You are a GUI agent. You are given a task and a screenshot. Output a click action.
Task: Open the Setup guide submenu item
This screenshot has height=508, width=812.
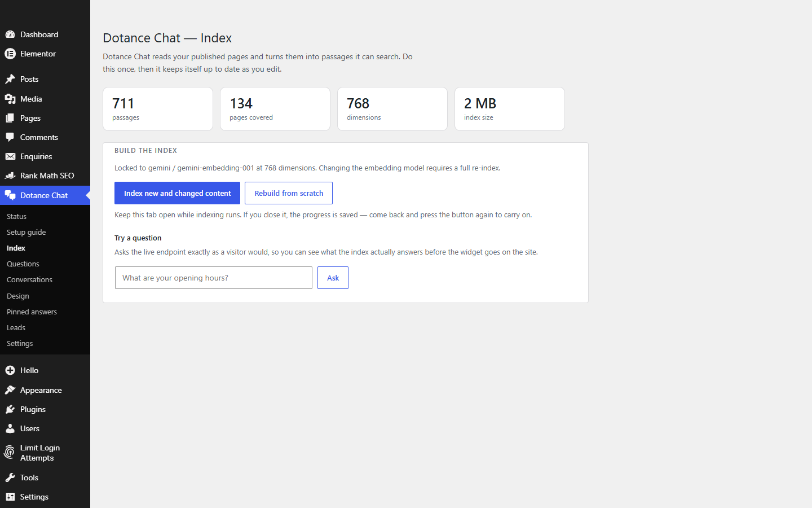click(26, 232)
